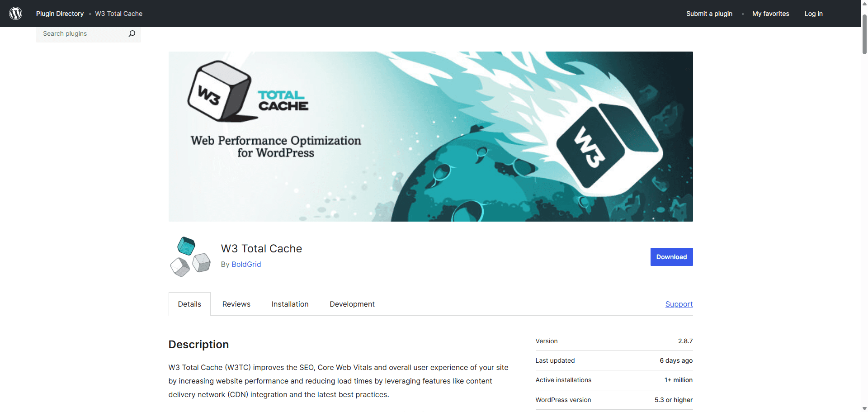Click the Log in link

click(813, 14)
